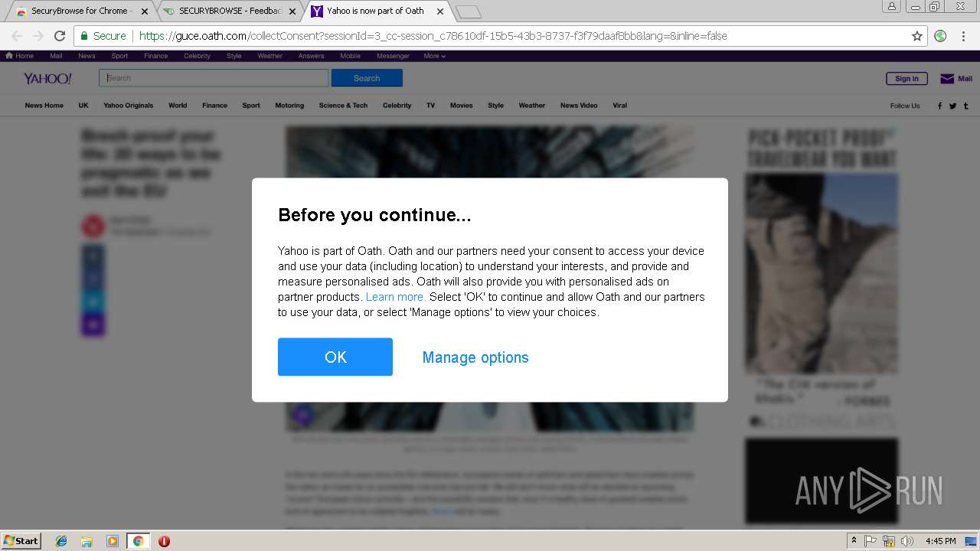Open Chrome user profile icon
Viewport: 980px width, 551px height.
pyautogui.click(x=892, y=6)
